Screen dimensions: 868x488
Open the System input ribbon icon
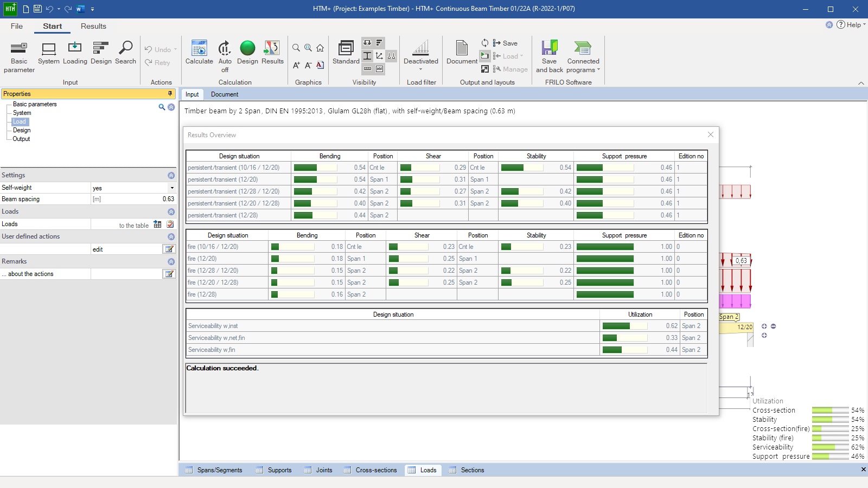pyautogui.click(x=49, y=53)
